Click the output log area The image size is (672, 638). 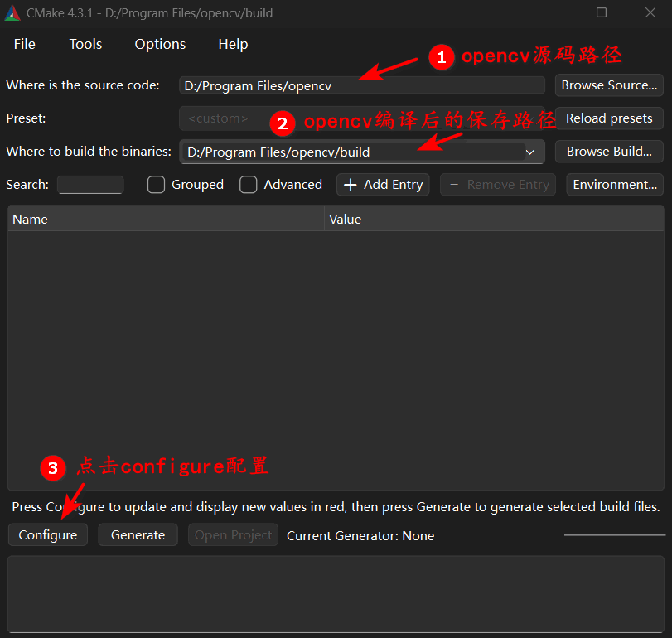(x=336, y=594)
